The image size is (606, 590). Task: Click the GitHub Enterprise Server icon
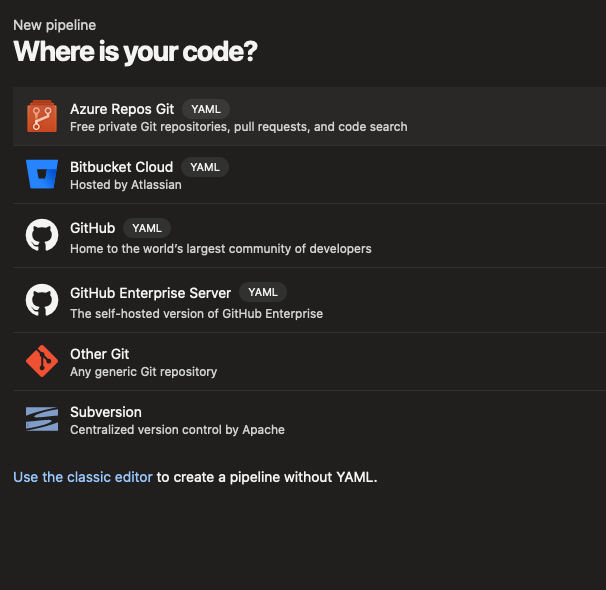pyautogui.click(x=41, y=300)
